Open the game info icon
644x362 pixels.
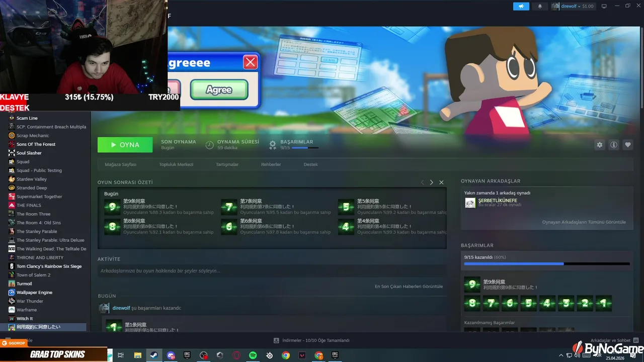tap(614, 145)
